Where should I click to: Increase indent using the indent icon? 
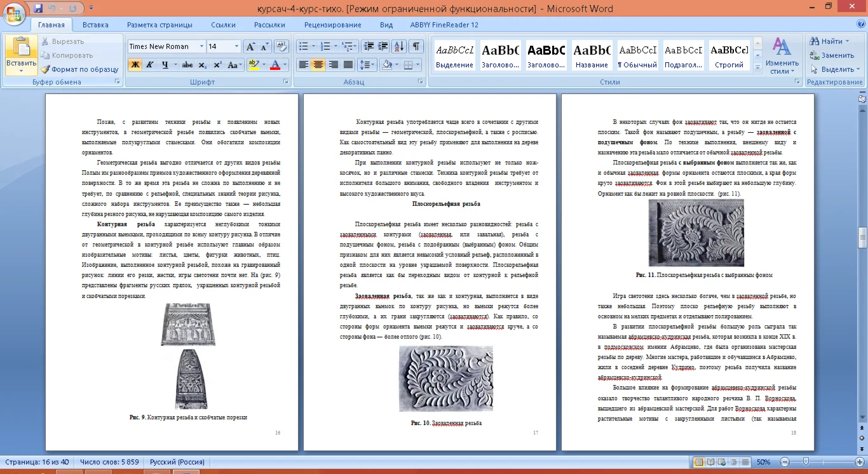383,46
